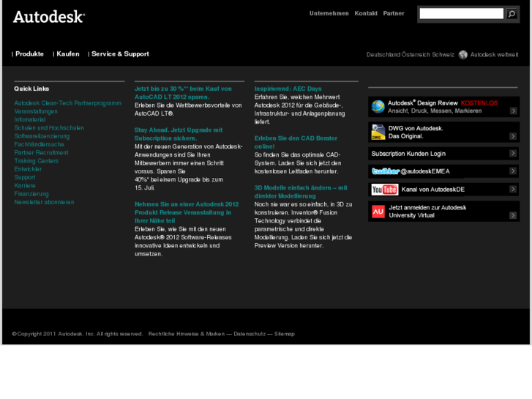
Task: Open the Kaufen menu
Action: click(68, 54)
